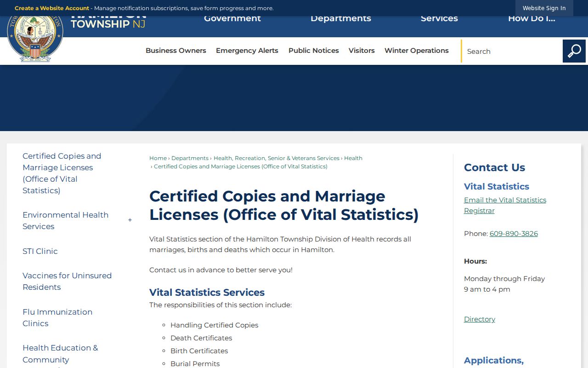Click the Certified Copies breadcrumb link
588x368 pixels.
(241, 167)
